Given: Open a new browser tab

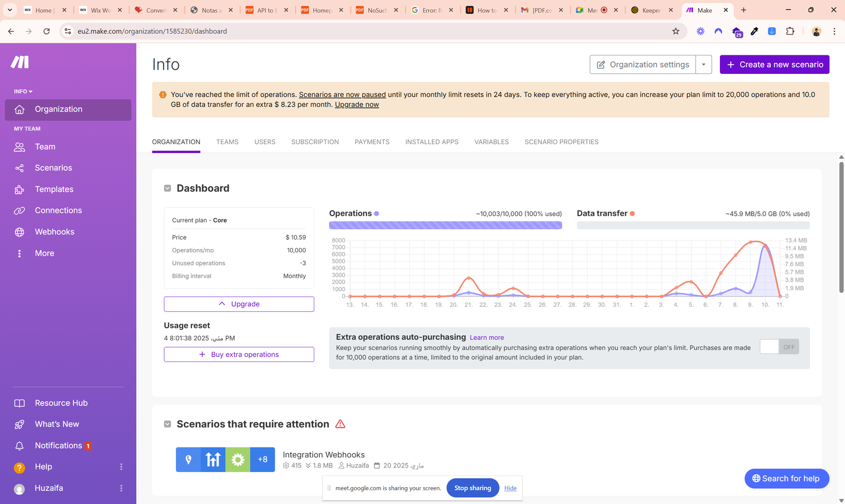Looking at the screenshot, I should pos(744,10).
